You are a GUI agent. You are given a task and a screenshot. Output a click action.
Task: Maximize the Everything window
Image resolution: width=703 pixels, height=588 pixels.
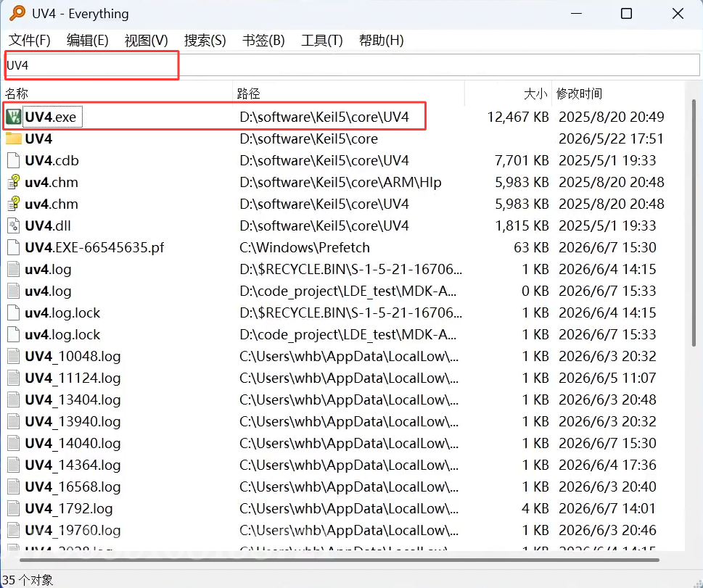click(x=626, y=14)
